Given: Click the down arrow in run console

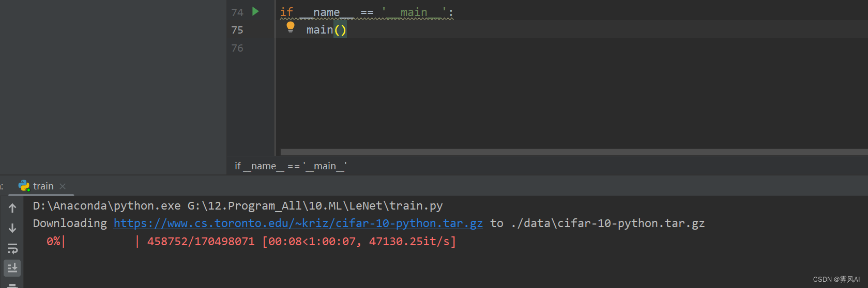Looking at the screenshot, I should (12, 228).
